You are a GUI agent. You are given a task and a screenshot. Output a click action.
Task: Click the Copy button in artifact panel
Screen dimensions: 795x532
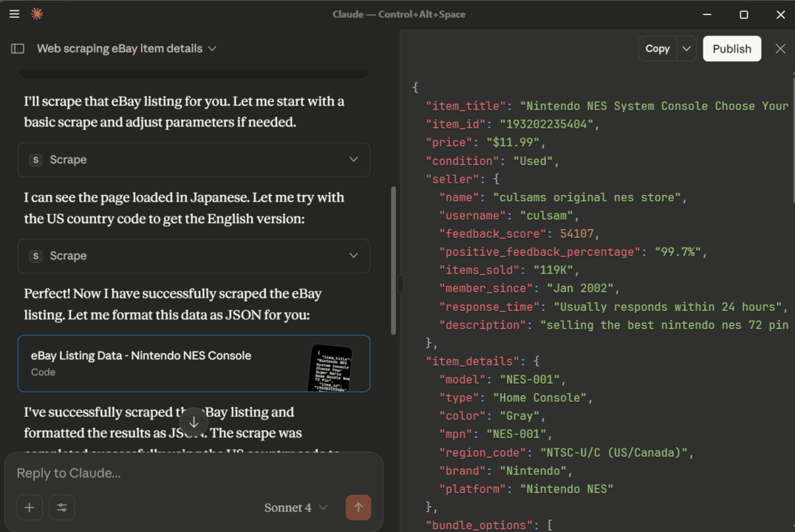(x=657, y=49)
